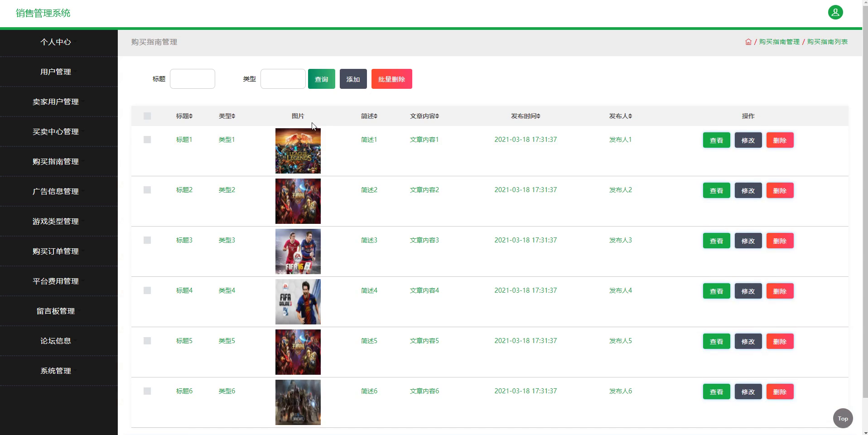Screen dimensions: 868x435
Task: Select the 文章内容3 cell
Action: 424,240
